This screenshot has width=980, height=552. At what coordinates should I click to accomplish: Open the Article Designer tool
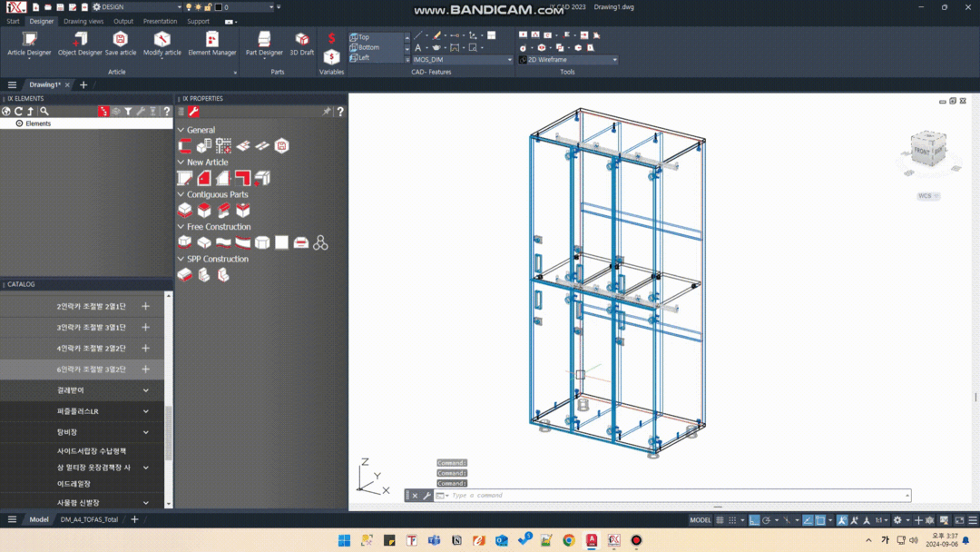(29, 44)
